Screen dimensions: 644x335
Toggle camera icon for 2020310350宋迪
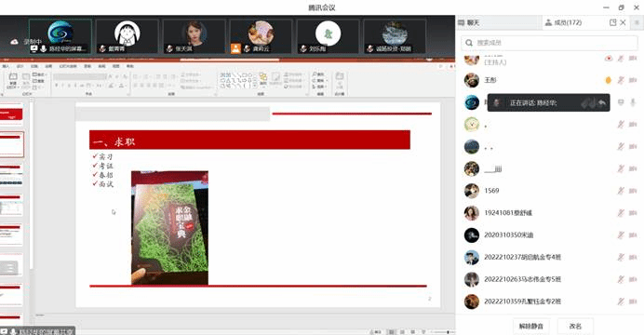pos(633,234)
